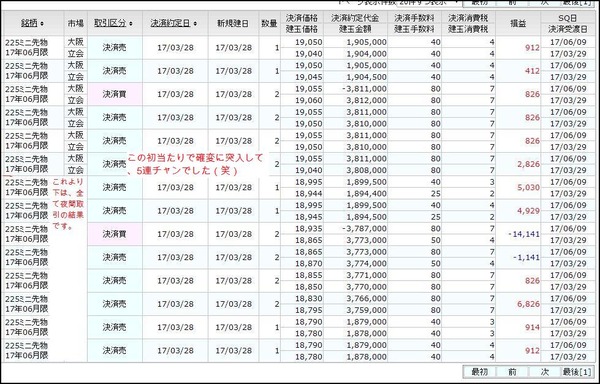Screen dimensions: 600x384
Task: Select the 決済手数料 header cell
Action: coord(414,18)
